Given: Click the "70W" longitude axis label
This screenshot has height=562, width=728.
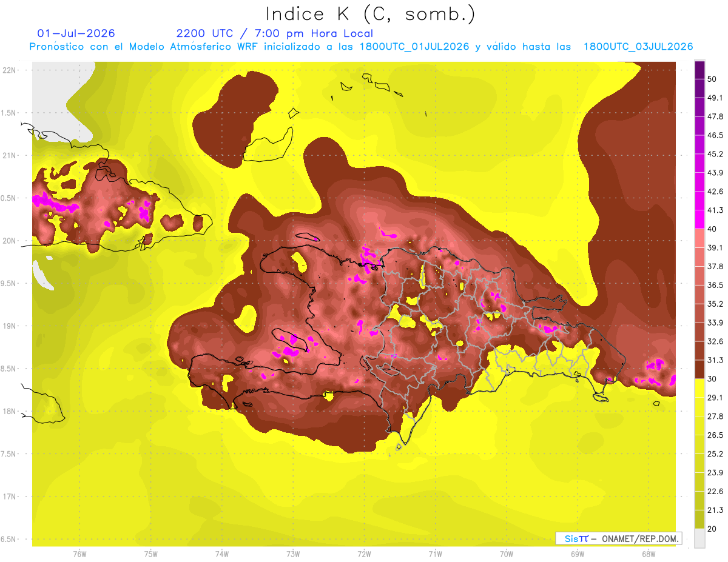Looking at the screenshot, I should (x=507, y=555).
